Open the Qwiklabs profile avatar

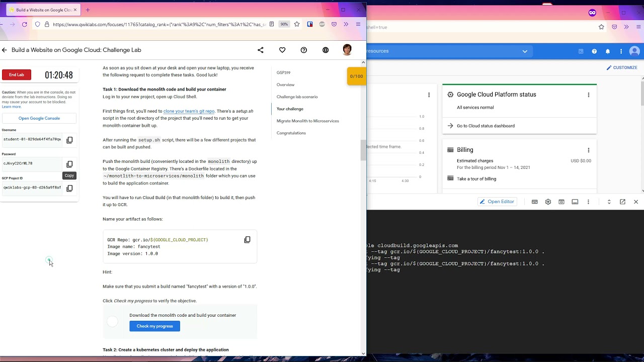click(347, 49)
